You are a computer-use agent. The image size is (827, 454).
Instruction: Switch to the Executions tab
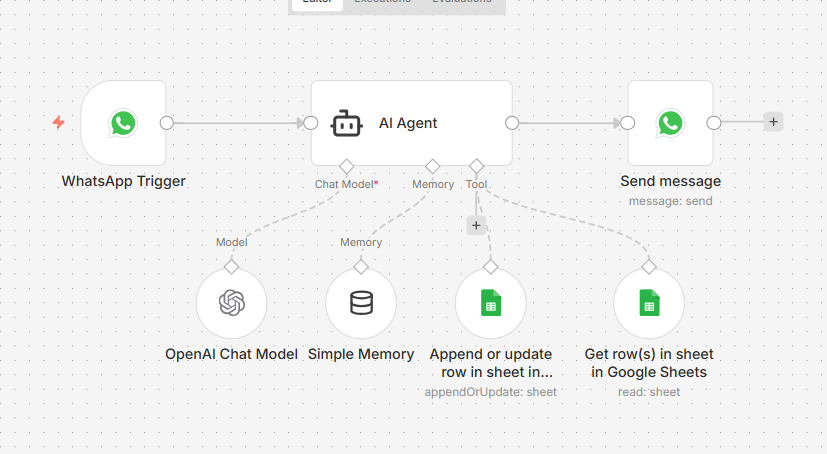tap(382, 2)
